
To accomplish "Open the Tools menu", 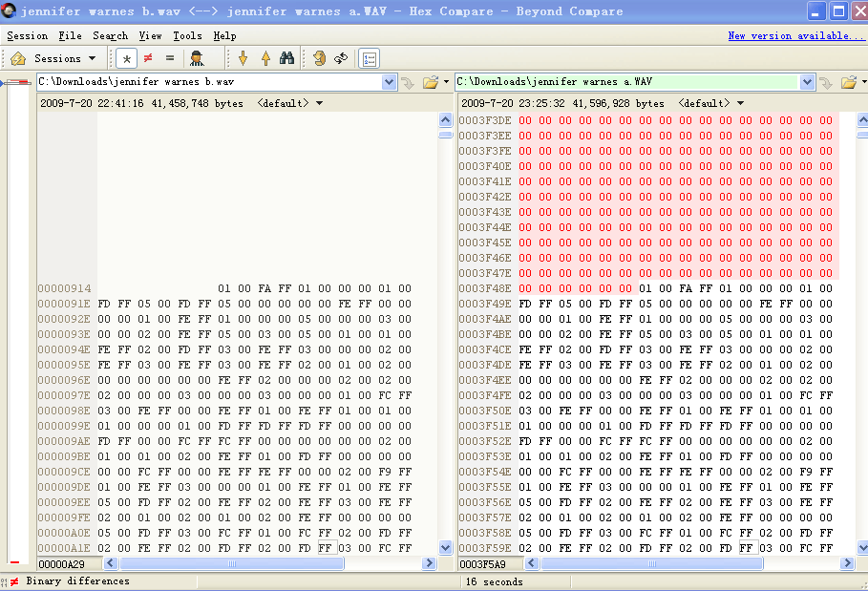I will point(187,36).
